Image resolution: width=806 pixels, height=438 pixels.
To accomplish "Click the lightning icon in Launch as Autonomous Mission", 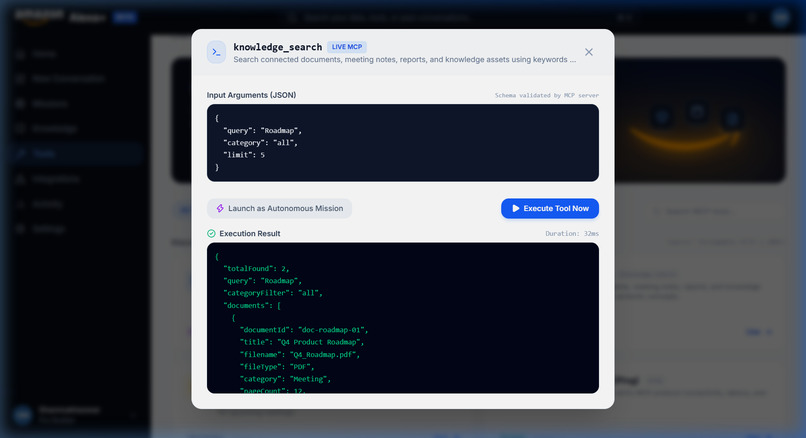I will click(x=220, y=208).
